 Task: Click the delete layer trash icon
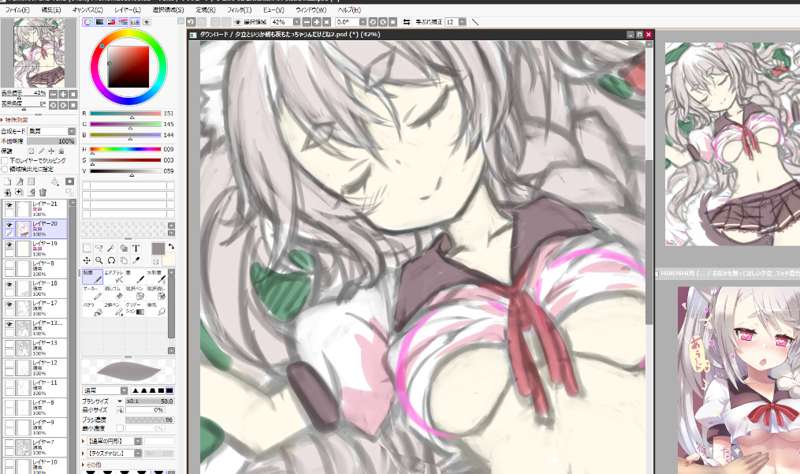tap(44, 192)
